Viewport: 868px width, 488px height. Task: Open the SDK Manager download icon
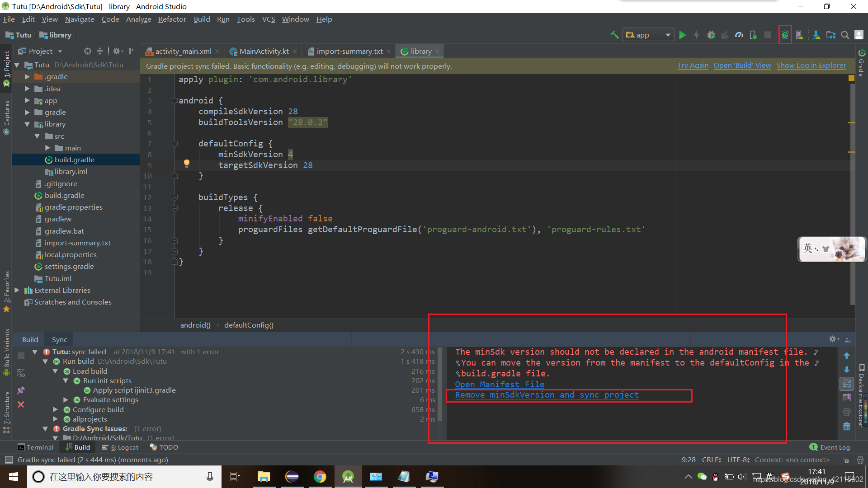[x=816, y=35]
